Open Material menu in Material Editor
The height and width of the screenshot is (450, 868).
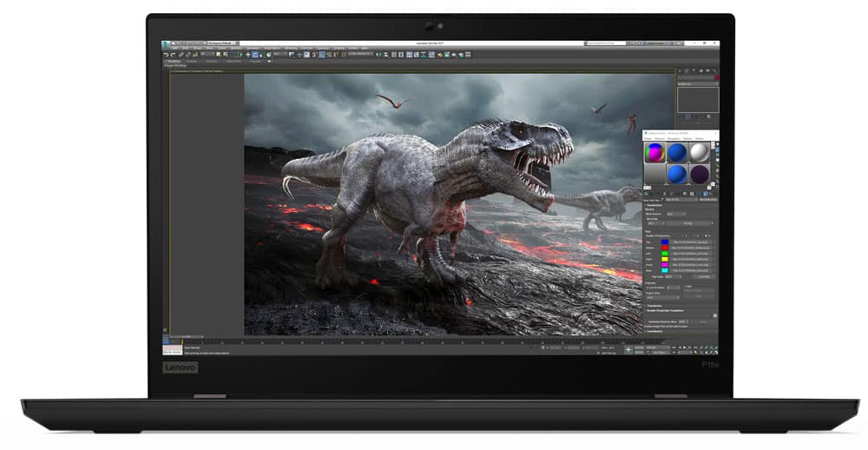tap(660, 138)
